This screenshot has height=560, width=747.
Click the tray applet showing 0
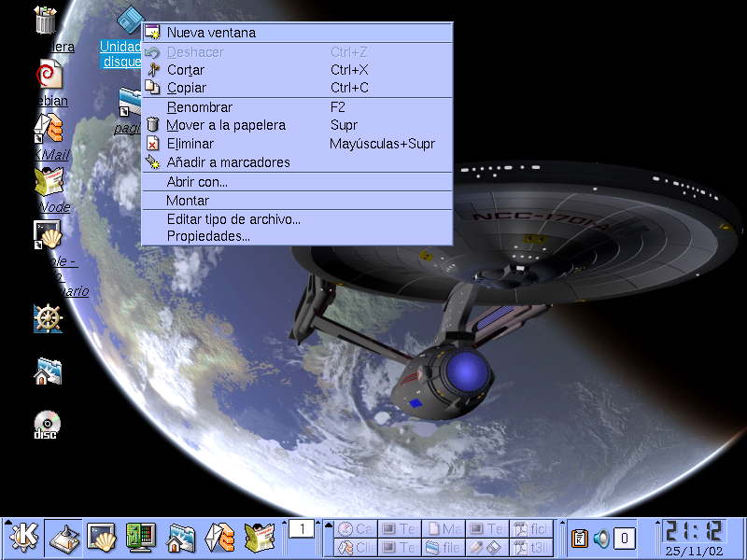coord(625,539)
